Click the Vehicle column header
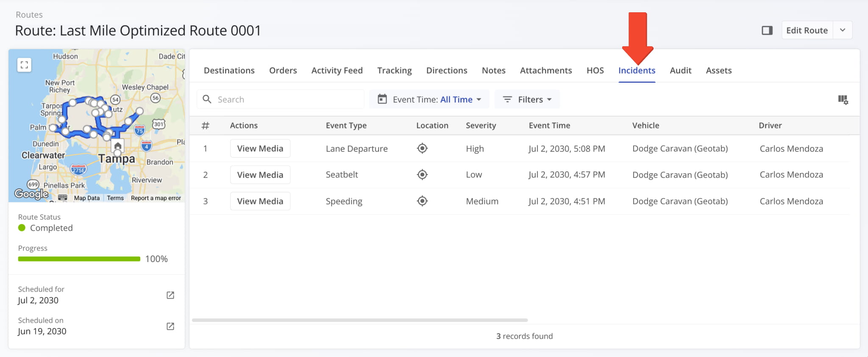The height and width of the screenshot is (357, 868). pyautogui.click(x=646, y=126)
